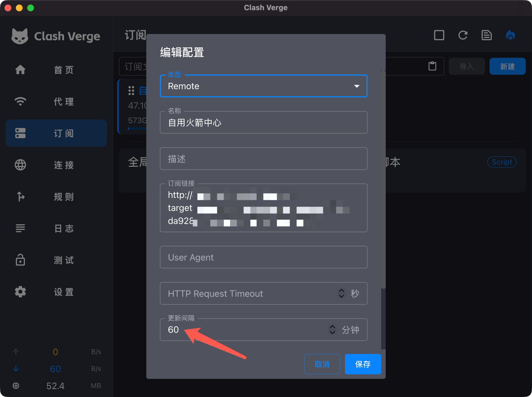Image resolution: width=532 pixels, height=397 pixels.
Task: Open the document view icon in toolbar
Action: [x=486, y=35]
